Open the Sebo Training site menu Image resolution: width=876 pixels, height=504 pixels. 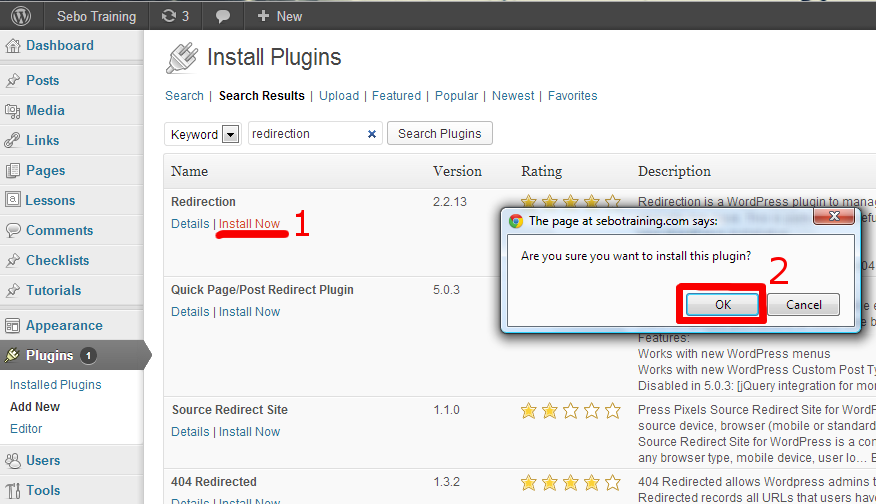click(x=96, y=17)
